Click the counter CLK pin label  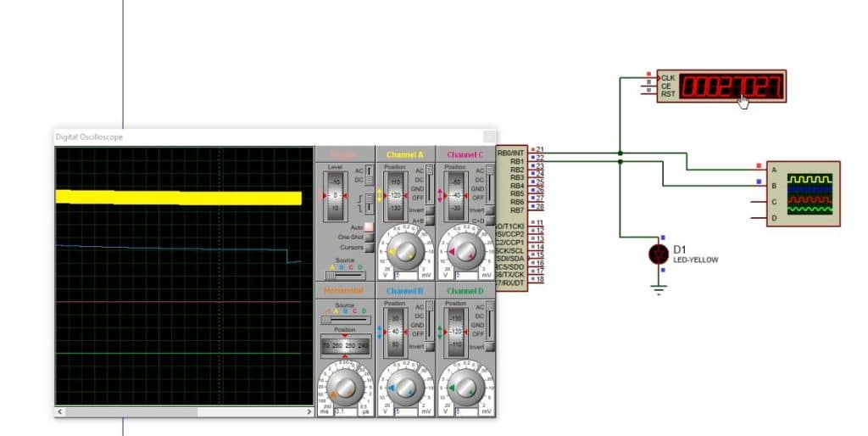pyautogui.click(x=668, y=78)
